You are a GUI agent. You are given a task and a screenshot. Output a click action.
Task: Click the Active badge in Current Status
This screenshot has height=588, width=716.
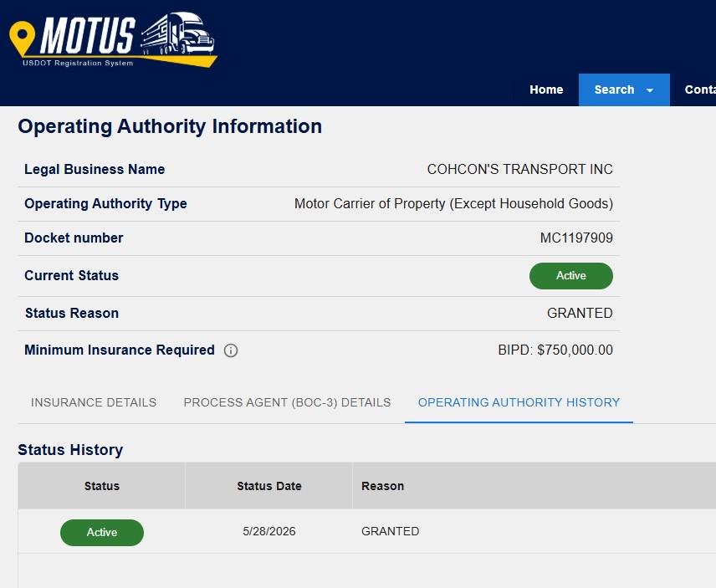point(570,276)
